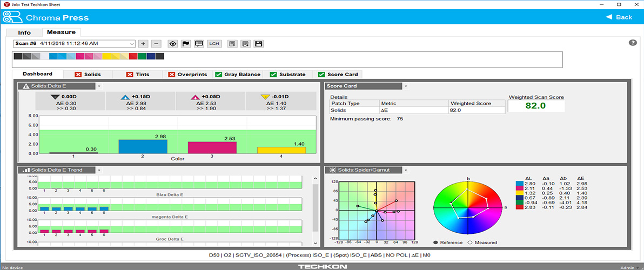Click the yellow bar labeled 1.40
The width and height of the screenshot is (644, 270).
click(282, 150)
